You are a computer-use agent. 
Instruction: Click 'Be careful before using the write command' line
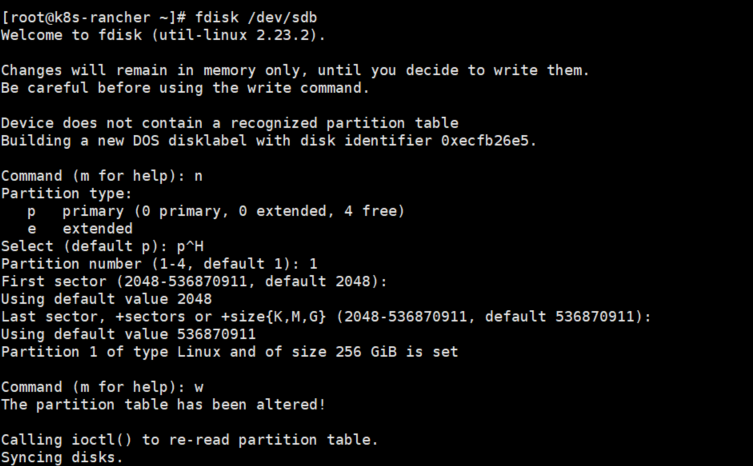[x=185, y=88]
